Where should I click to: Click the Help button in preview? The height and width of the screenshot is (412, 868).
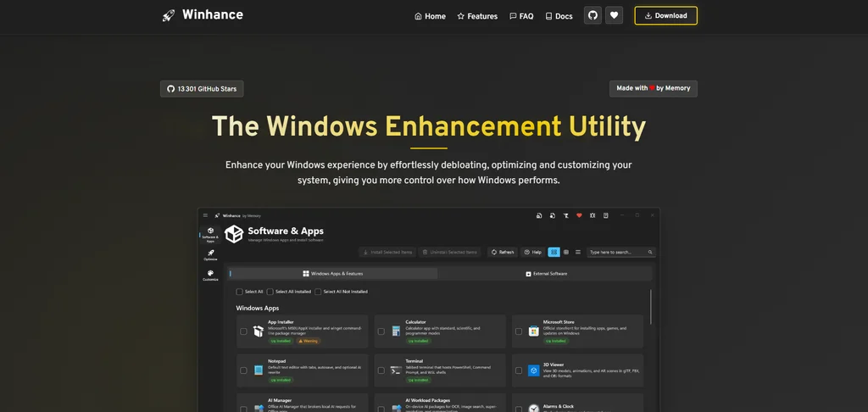532,252
